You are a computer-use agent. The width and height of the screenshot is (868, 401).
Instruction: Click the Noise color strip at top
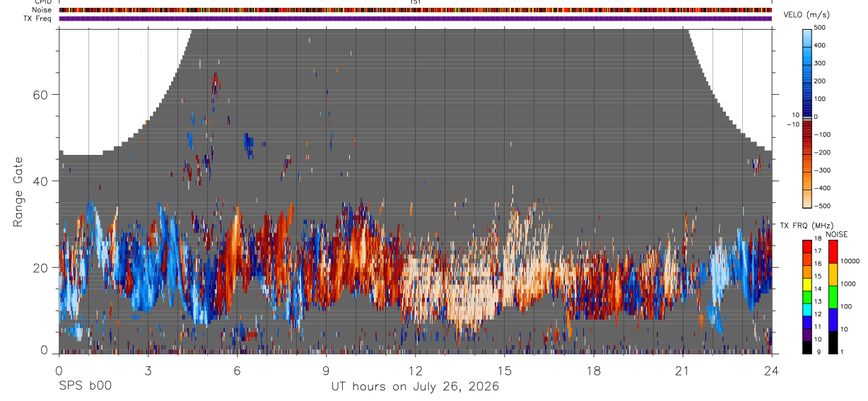415,10
